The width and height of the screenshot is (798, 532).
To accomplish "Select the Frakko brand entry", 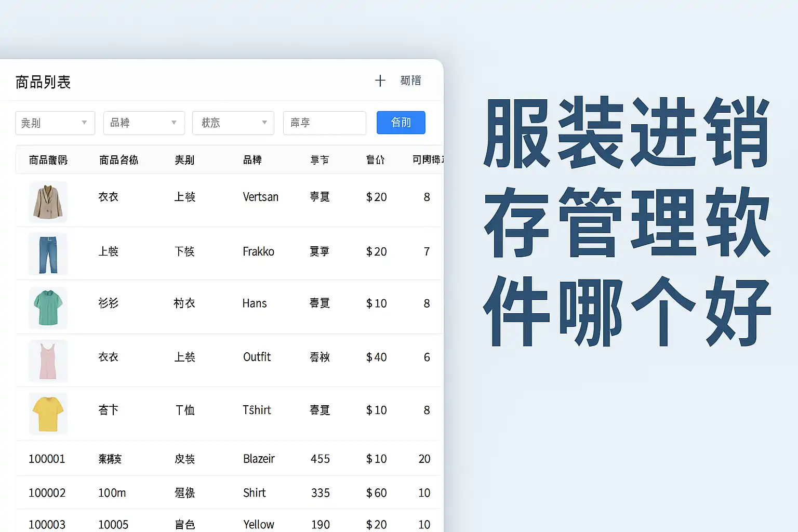I will pyautogui.click(x=258, y=251).
